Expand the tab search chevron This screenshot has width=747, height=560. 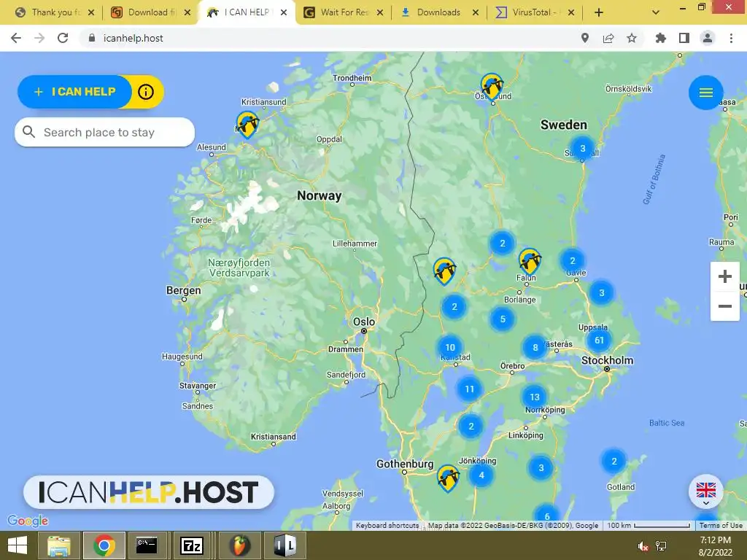(656, 12)
